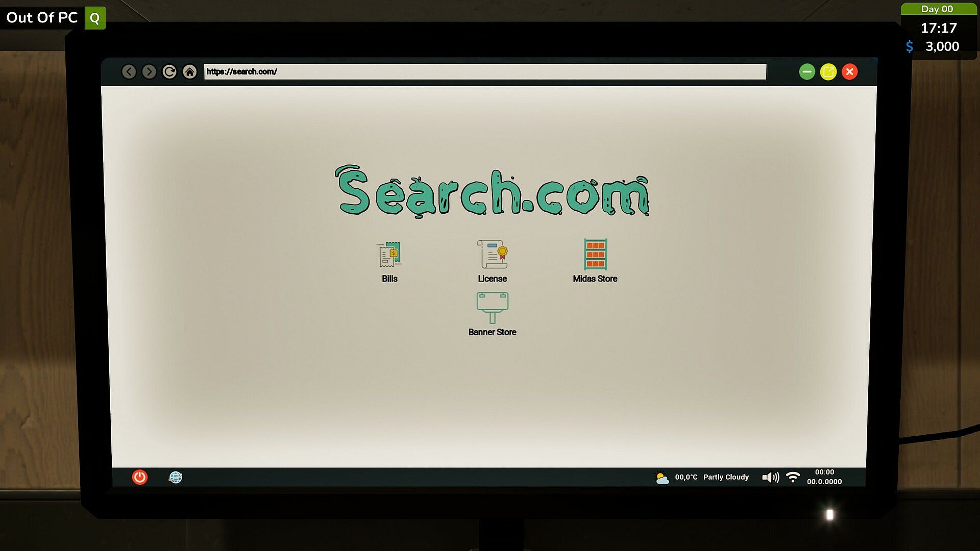Click the Wi-Fi signal icon
The image size is (980, 551).
(x=793, y=477)
